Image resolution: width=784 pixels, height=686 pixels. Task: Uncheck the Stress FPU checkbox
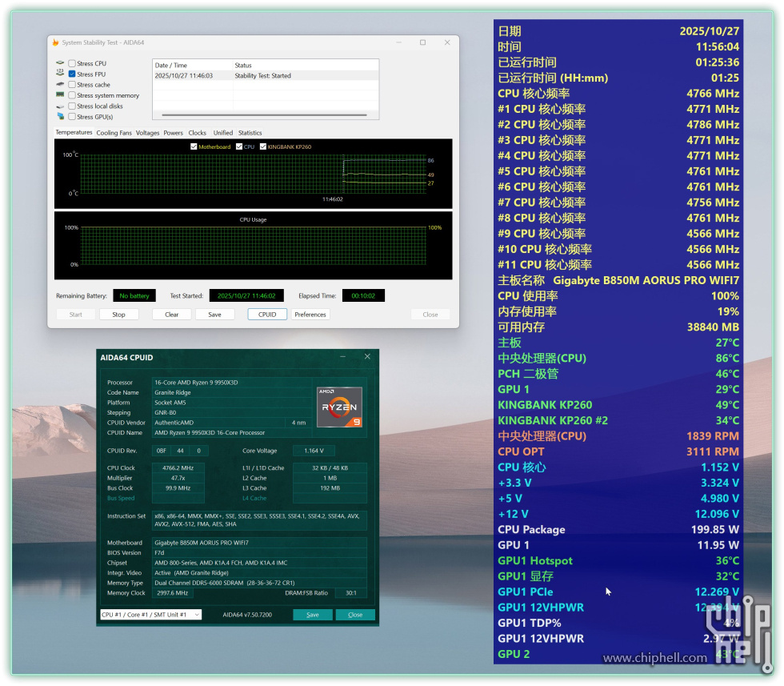pyautogui.click(x=70, y=74)
